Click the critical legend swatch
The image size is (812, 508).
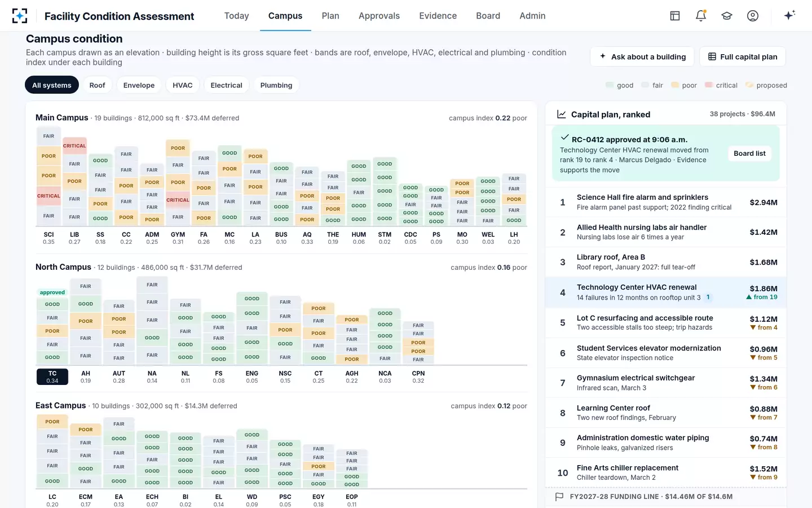point(709,85)
